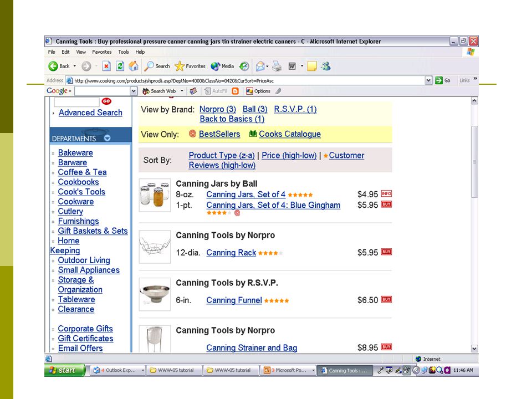Click the Mail envelope icon

260,66
